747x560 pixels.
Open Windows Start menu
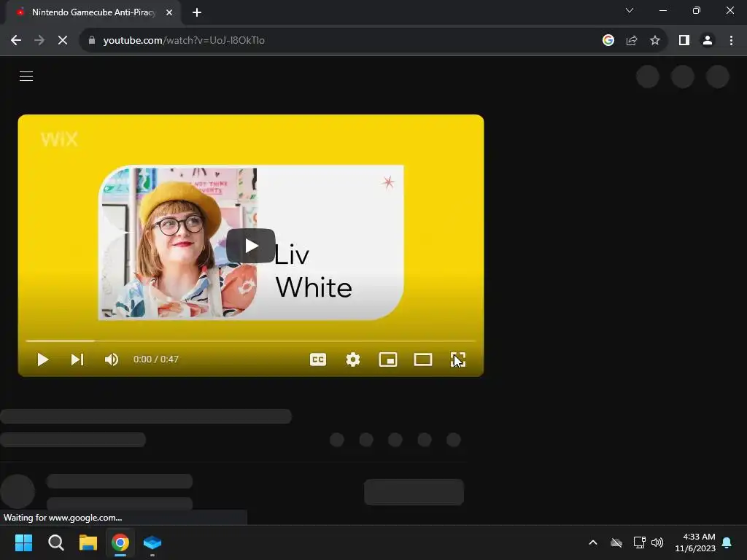23,542
